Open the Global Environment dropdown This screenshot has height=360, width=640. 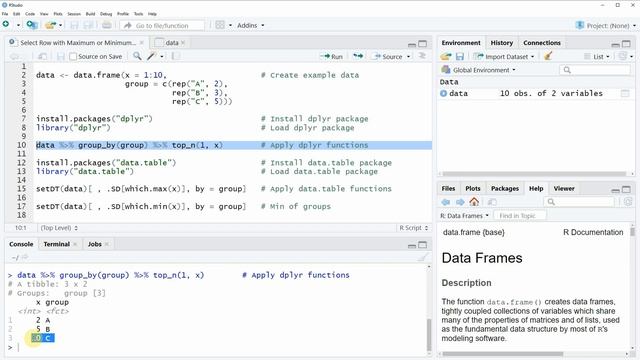[478, 70]
